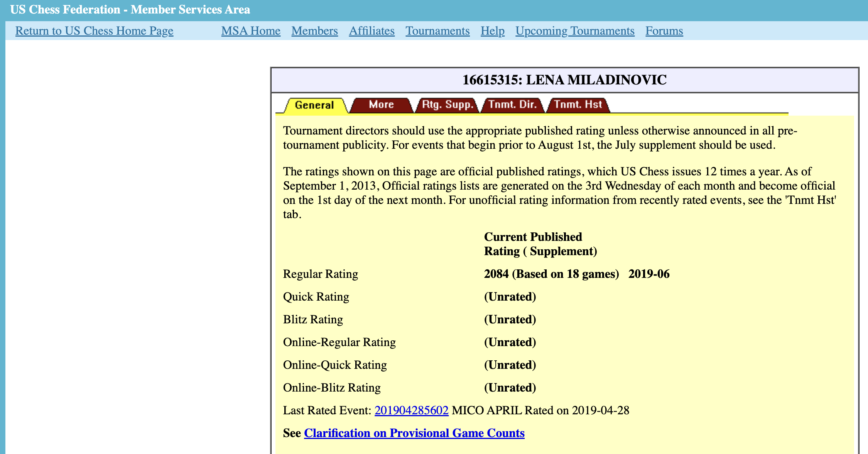Open Upcoming Tournaments link

pos(575,31)
